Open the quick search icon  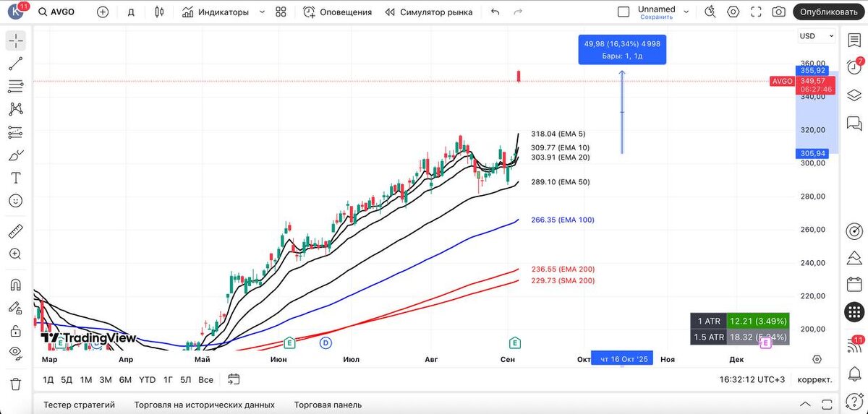(x=710, y=12)
